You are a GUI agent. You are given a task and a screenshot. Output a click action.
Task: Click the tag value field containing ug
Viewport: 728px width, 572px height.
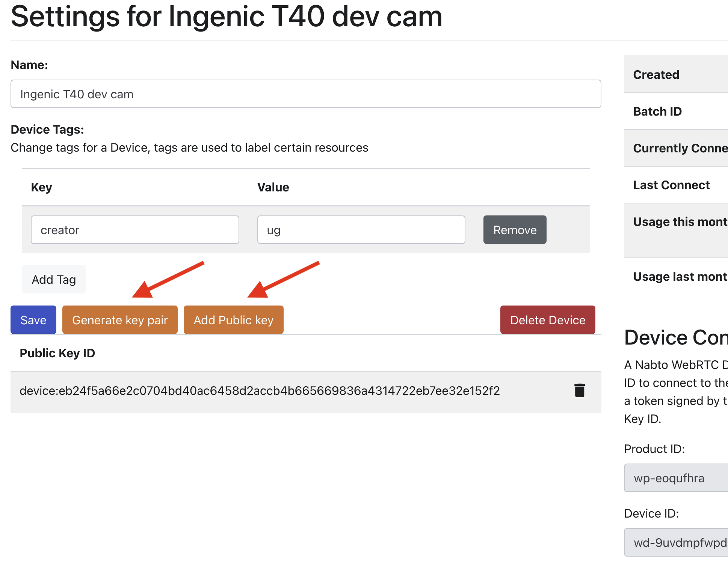361,230
